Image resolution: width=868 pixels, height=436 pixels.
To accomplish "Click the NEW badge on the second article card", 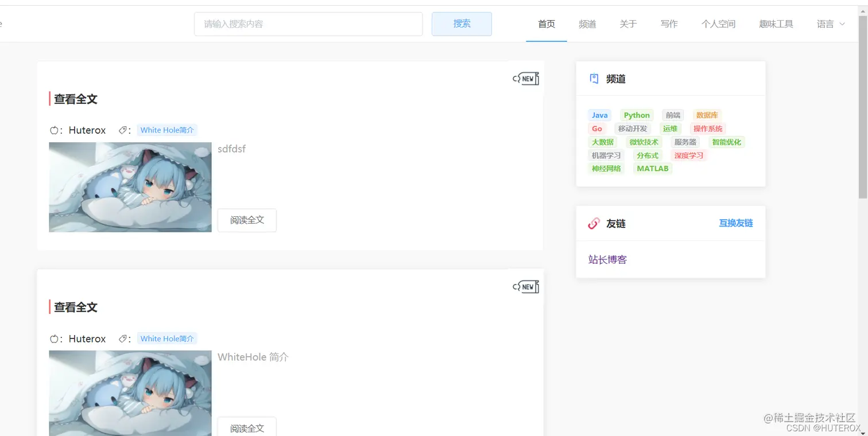I will click(x=525, y=286).
